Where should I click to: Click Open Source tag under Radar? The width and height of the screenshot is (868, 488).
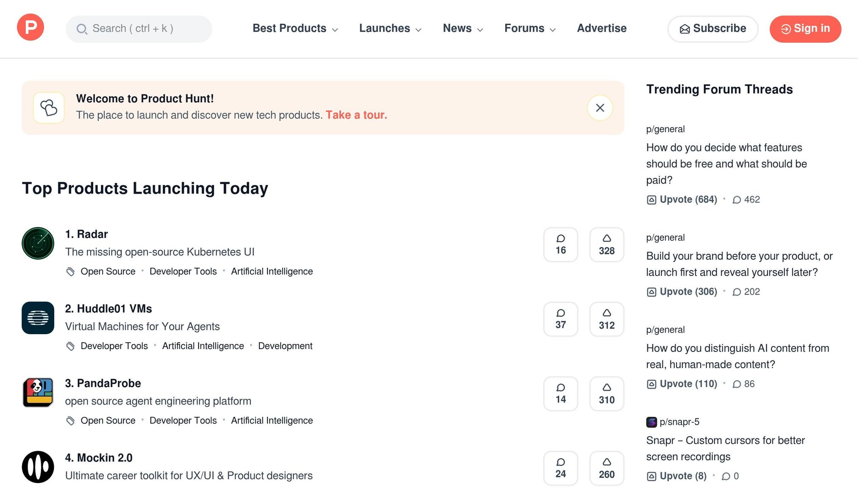coord(108,272)
